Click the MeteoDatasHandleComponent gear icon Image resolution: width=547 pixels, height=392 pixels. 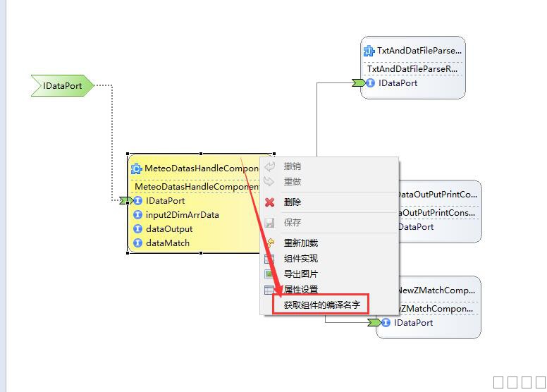click(137, 169)
